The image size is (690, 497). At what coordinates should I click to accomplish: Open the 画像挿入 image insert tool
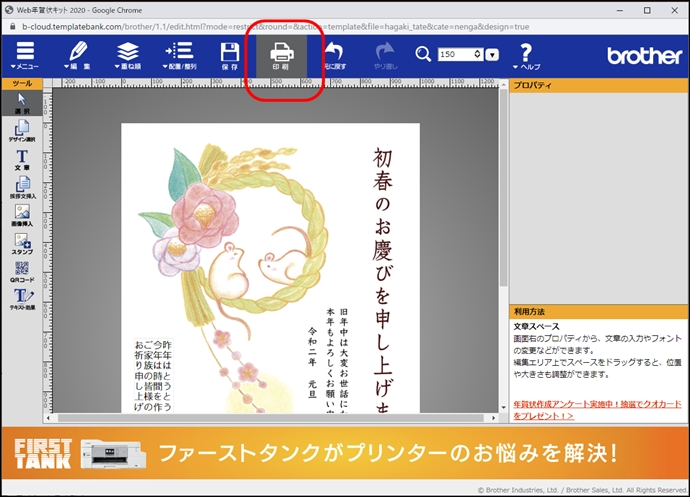pos(22,216)
